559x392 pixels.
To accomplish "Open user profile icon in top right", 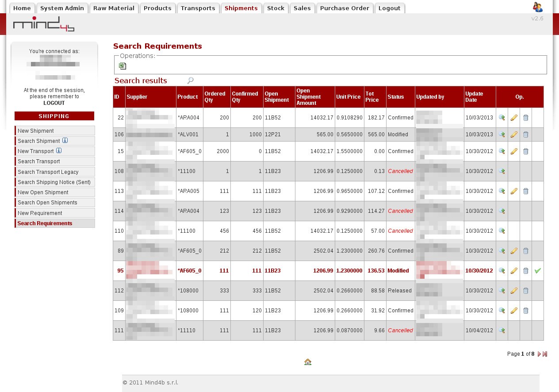I will (x=537, y=7).
